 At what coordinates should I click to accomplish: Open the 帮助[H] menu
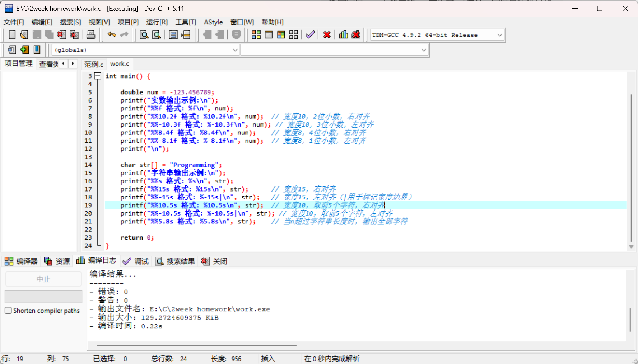[x=273, y=22]
